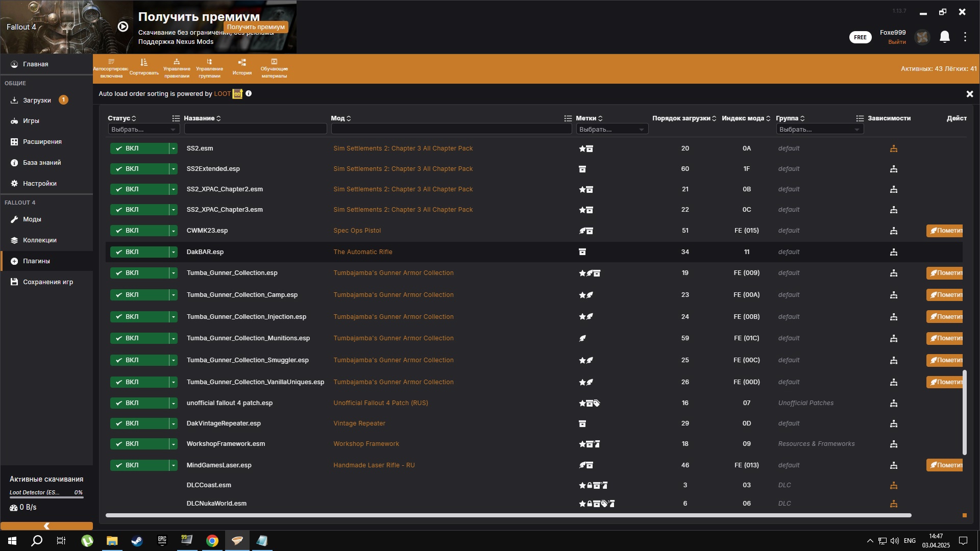The height and width of the screenshot is (551, 980).
Task: Click the LOOT info icon
Action: pyautogui.click(x=249, y=94)
